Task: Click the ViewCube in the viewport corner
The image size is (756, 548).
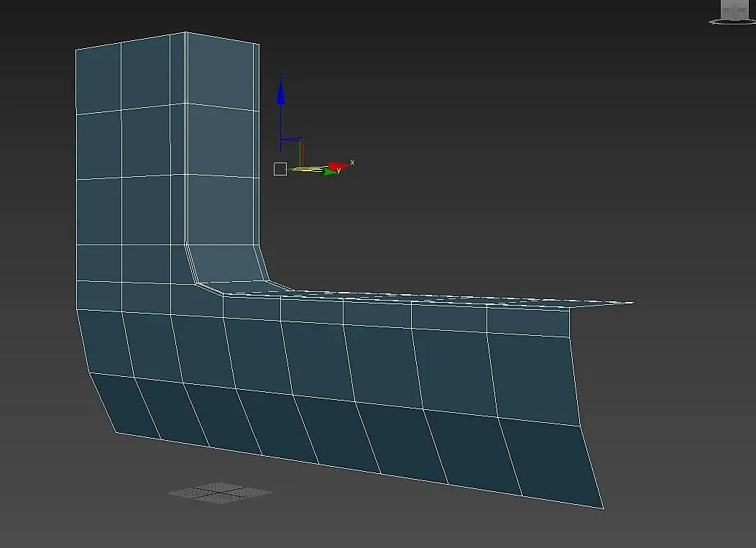Action: (733, 9)
